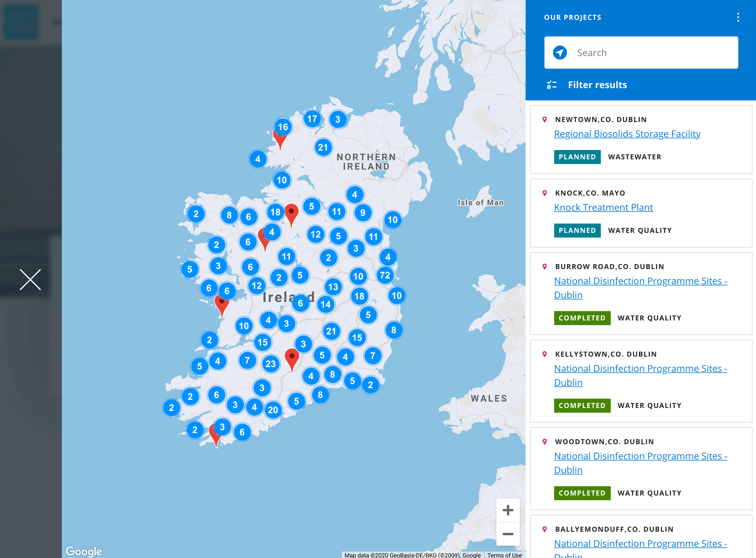
Task: Click the cluster marker showing 20
Action: tap(273, 410)
